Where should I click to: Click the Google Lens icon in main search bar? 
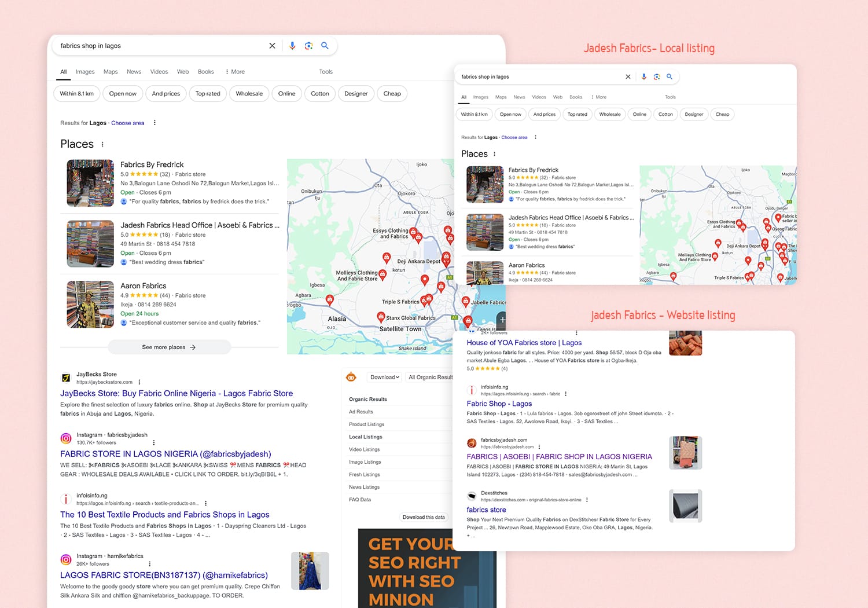(x=308, y=46)
